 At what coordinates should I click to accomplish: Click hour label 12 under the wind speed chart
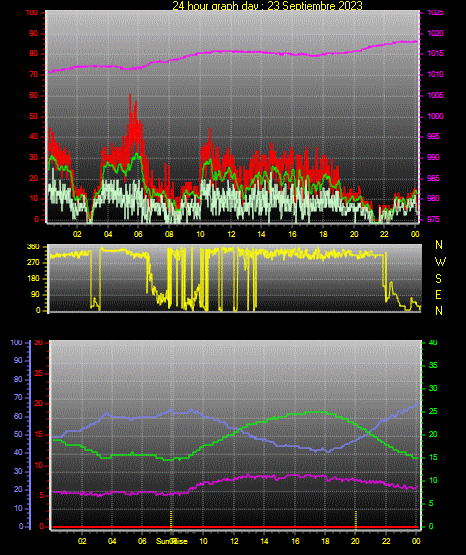(x=231, y=234)
